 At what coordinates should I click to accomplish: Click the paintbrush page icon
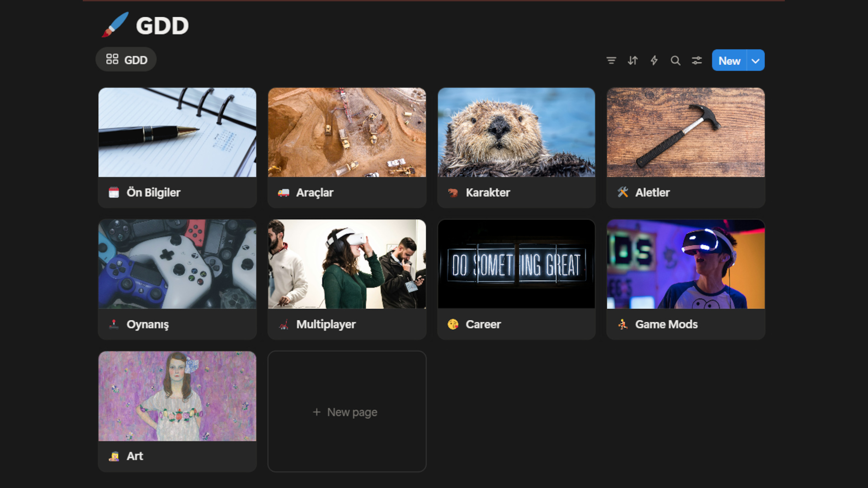[x=115, y=25]
